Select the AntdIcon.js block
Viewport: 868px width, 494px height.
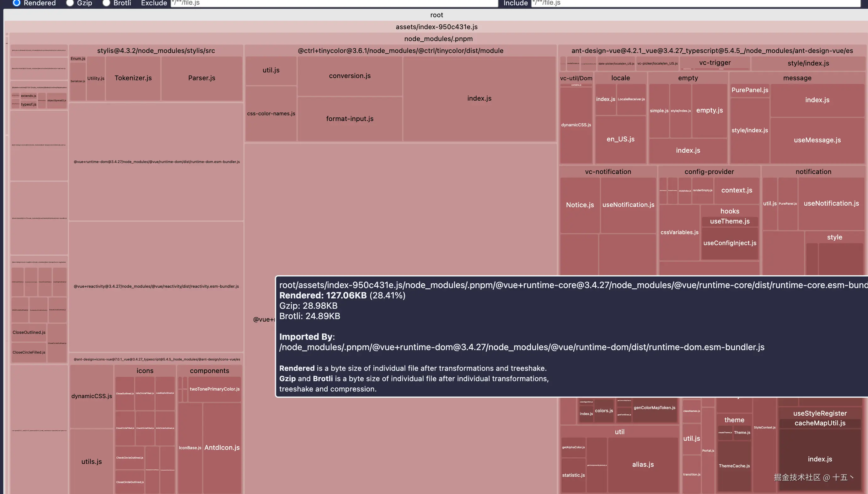coord(222,448)
